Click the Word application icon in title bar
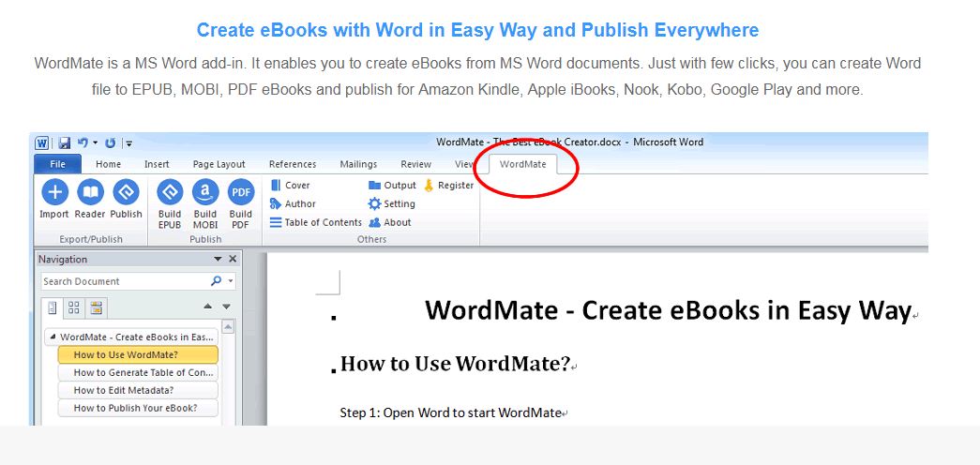The width and height of the screenshot is (980, 465). coord(42,143)
